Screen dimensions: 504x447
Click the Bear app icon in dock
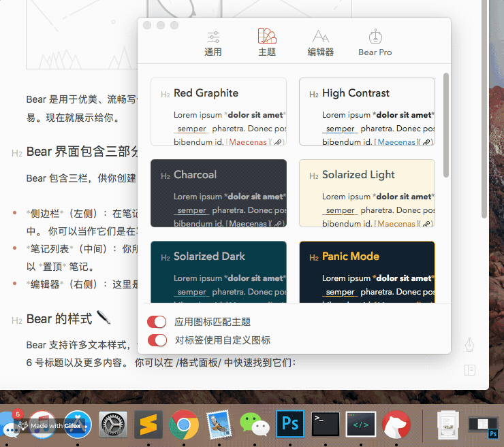(396, 425)
